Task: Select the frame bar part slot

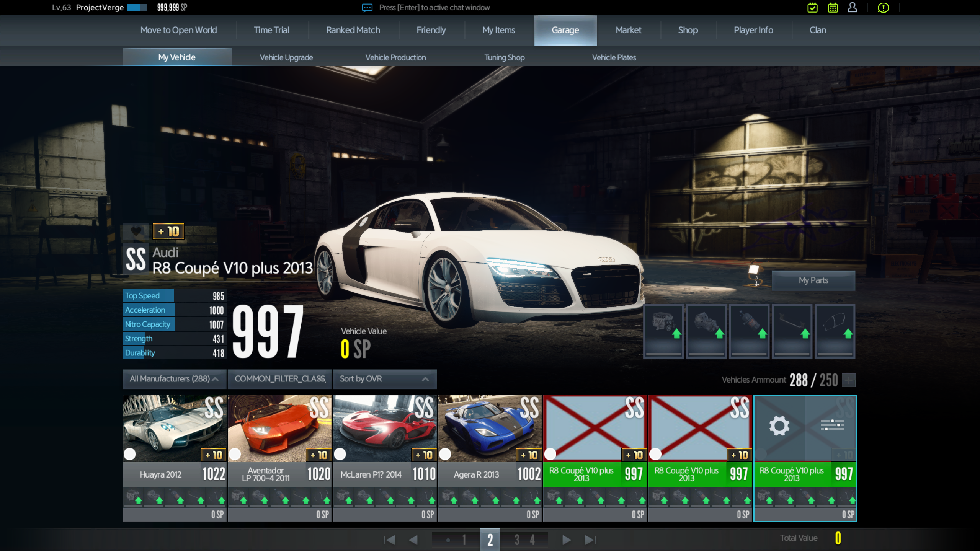Action: 792,331
